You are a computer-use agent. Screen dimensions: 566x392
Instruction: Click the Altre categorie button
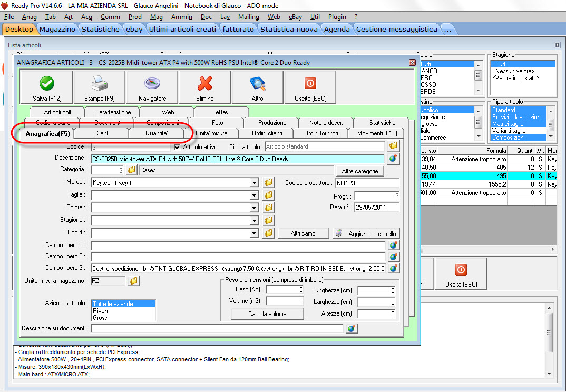pyautogui.click(x=360, y=171)
